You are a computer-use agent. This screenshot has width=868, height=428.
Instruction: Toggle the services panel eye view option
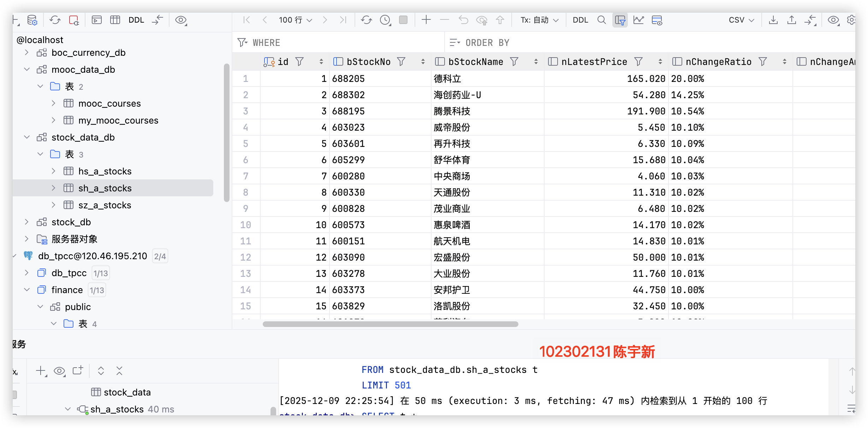(x=59, y=371)
